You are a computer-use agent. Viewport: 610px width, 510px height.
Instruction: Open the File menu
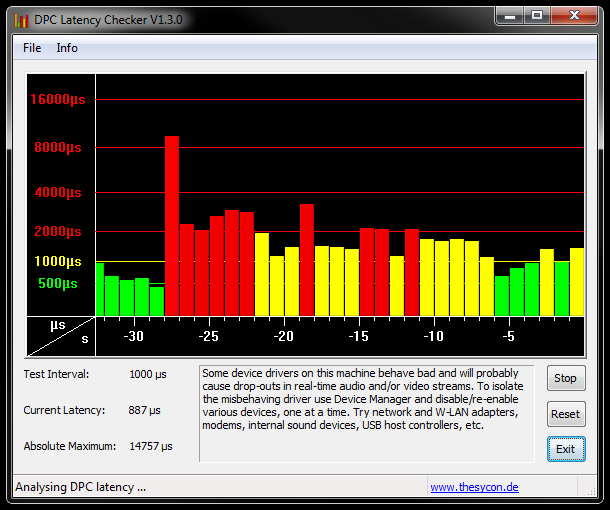32,48
